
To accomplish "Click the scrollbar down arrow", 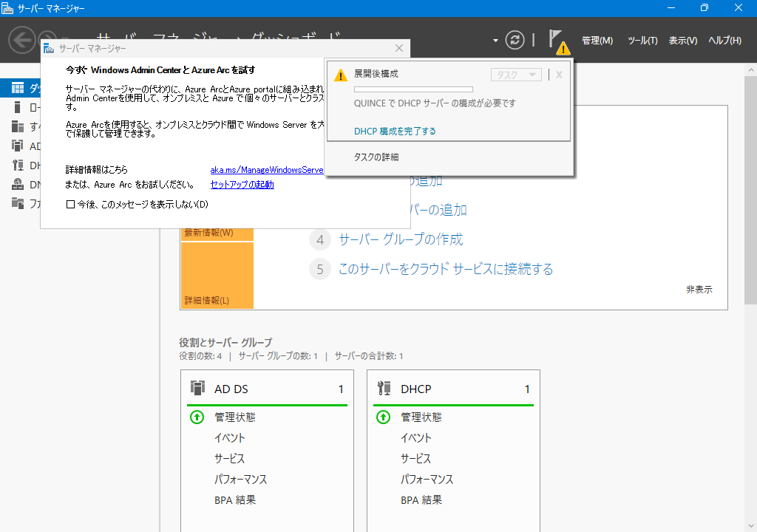I will tap(751, 526).
